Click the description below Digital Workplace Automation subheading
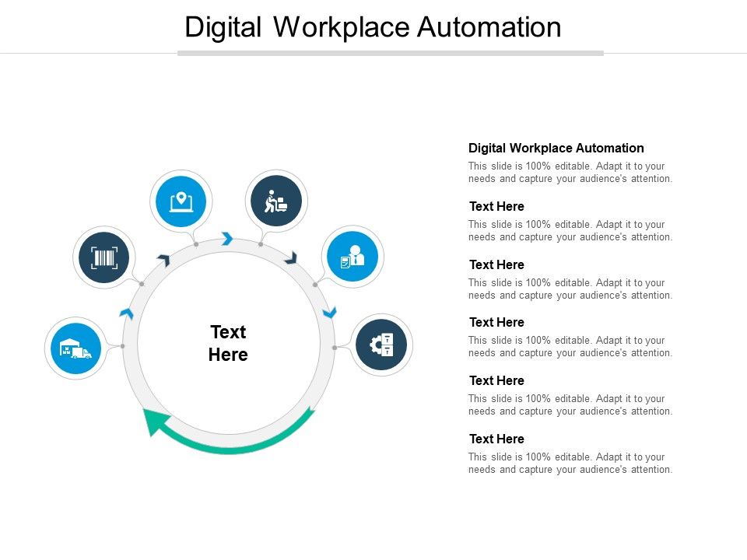747x560 pixels. 570,173
